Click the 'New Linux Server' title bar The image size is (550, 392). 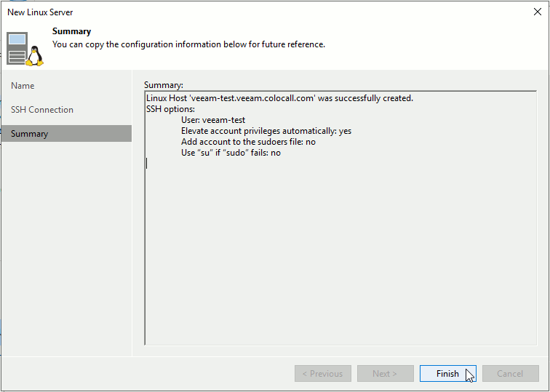(218, 12)
